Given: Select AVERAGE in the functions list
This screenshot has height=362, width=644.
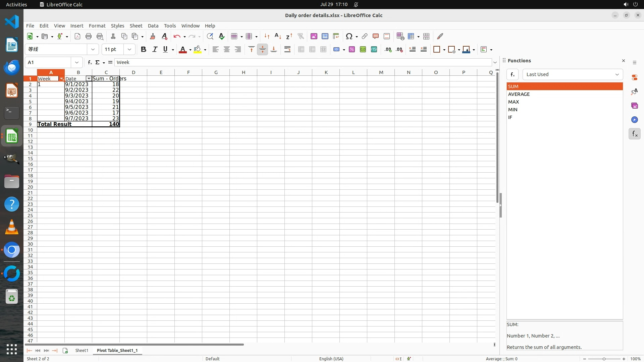Looking at the screenshot, I should click(x=519, y=94).
